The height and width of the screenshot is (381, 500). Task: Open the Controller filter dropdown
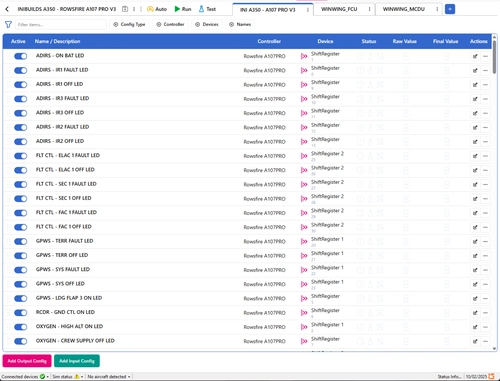(171, 24)
